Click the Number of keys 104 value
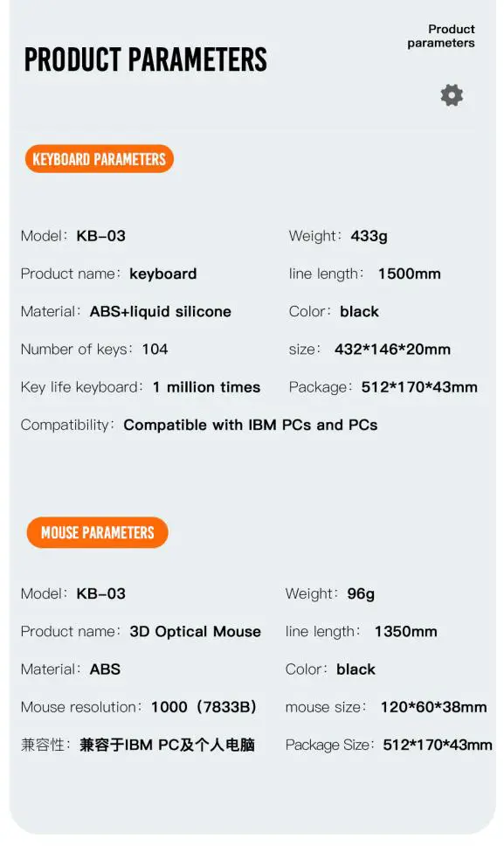The height and width of the screenshot is (846, 504). pos(155,350)
